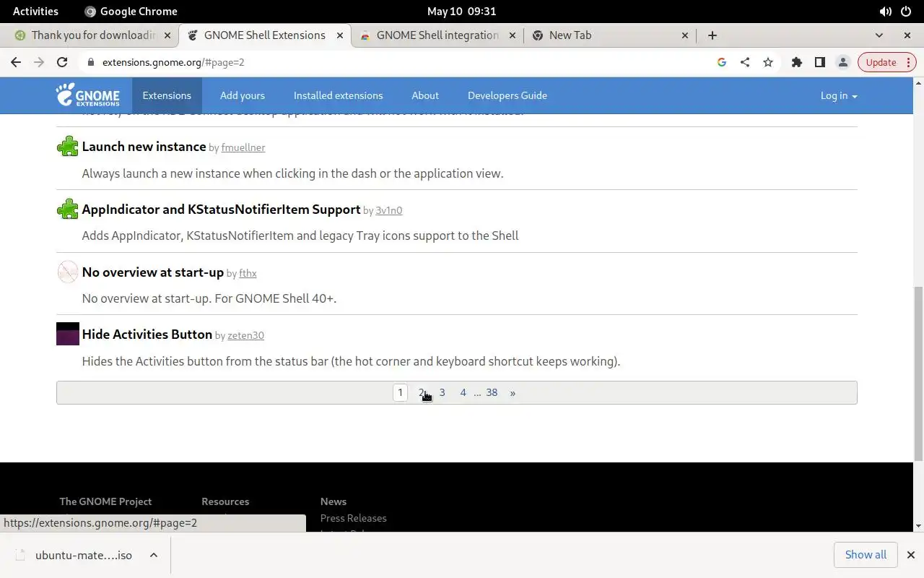Go to pagination page 2
The height and width of the screenshot is (578, 924).
click(x=422, y=392)
